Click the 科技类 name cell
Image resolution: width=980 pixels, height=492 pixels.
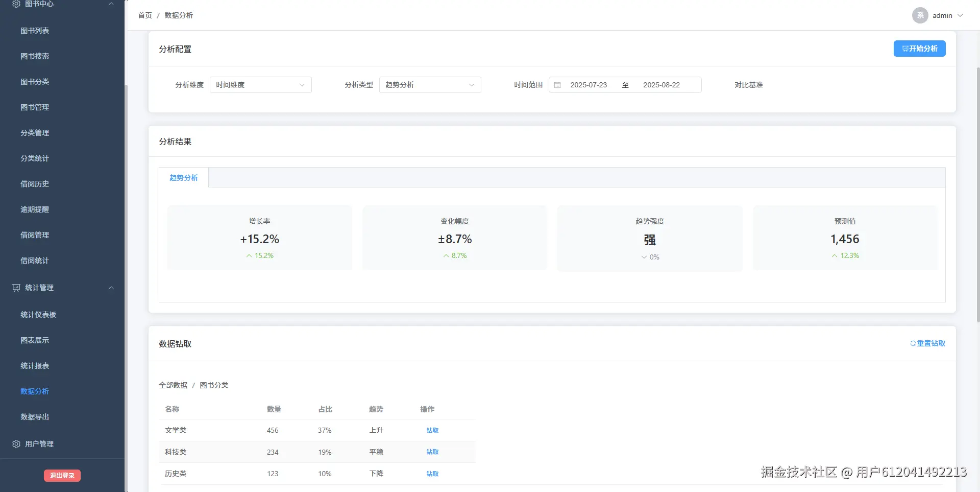[176, 452]
